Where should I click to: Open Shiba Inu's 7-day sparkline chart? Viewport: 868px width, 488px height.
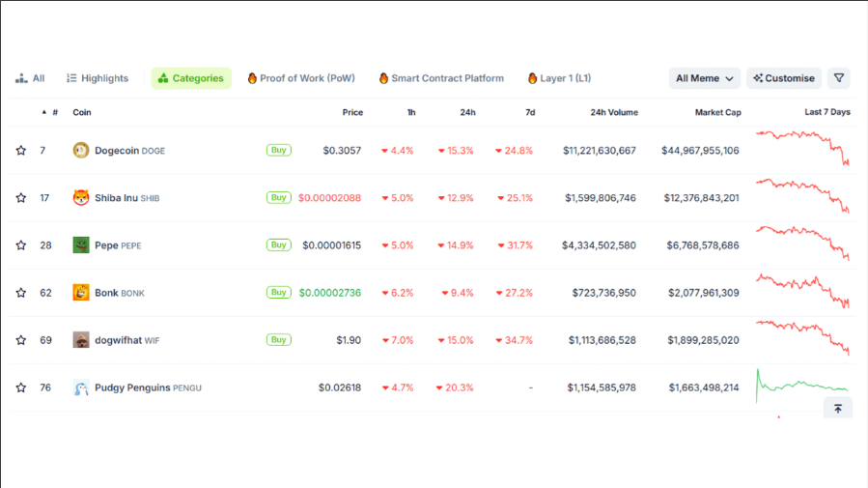pos(802,195)
